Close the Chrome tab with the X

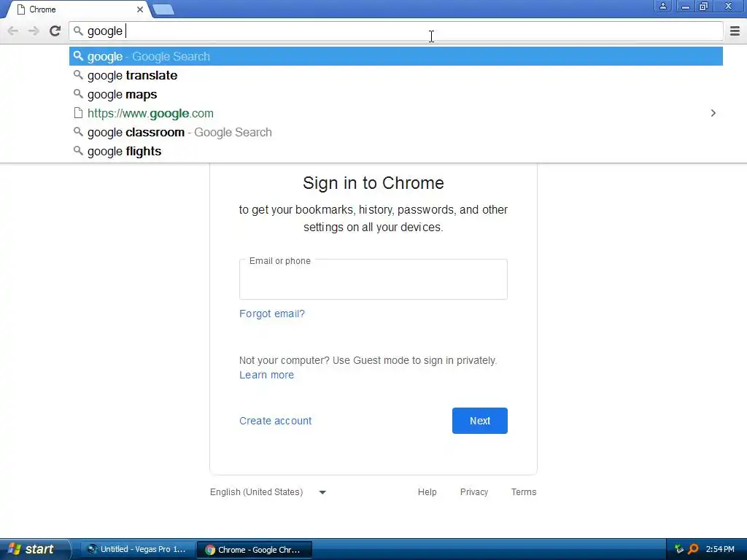(x=139, y=9)
